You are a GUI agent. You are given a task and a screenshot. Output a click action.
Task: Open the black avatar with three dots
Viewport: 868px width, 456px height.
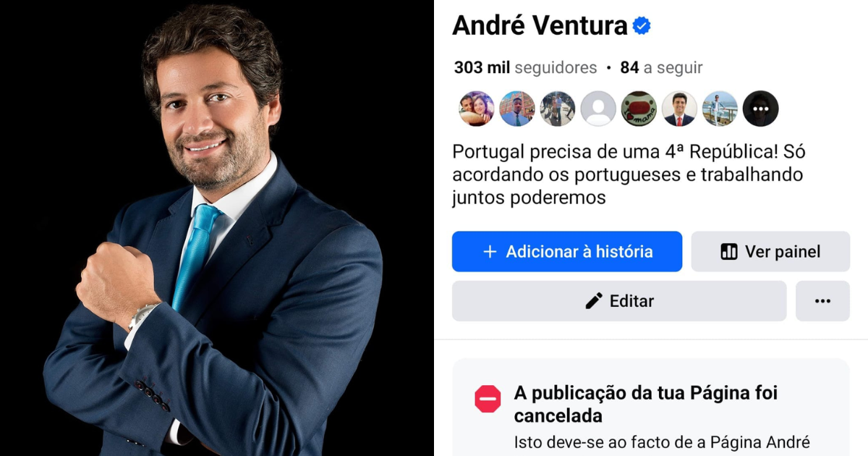[x=760, y=109]
